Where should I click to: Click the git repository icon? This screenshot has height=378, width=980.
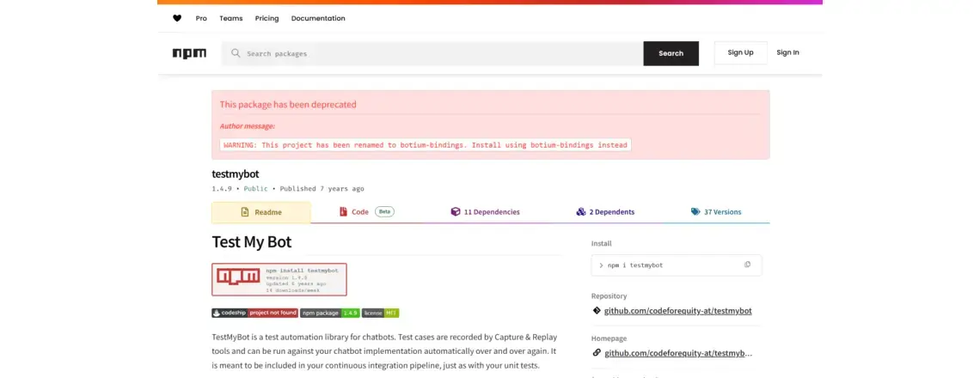tap(597, 310)
